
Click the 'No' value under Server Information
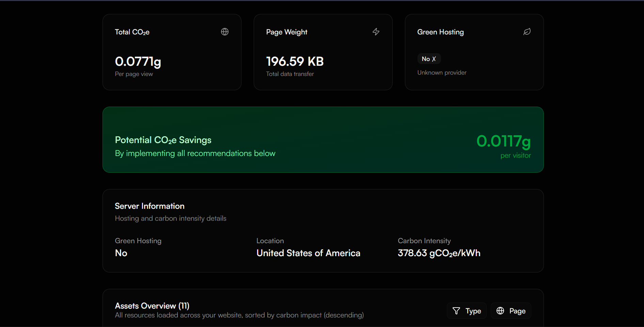pos(121,253)
